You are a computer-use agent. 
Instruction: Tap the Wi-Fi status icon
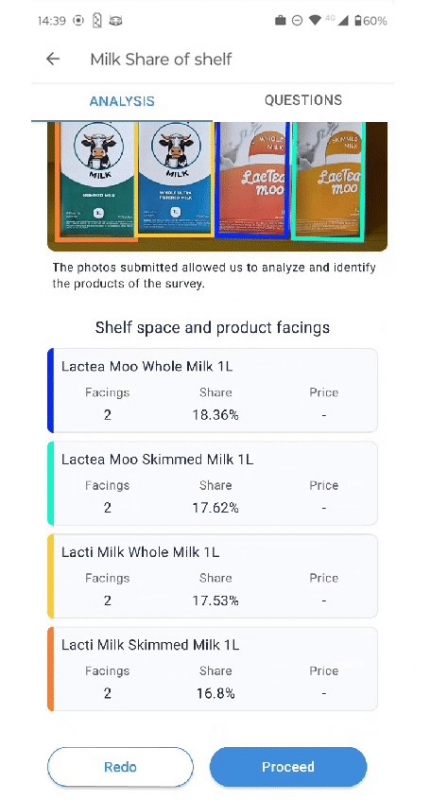[x=315, y=21]
